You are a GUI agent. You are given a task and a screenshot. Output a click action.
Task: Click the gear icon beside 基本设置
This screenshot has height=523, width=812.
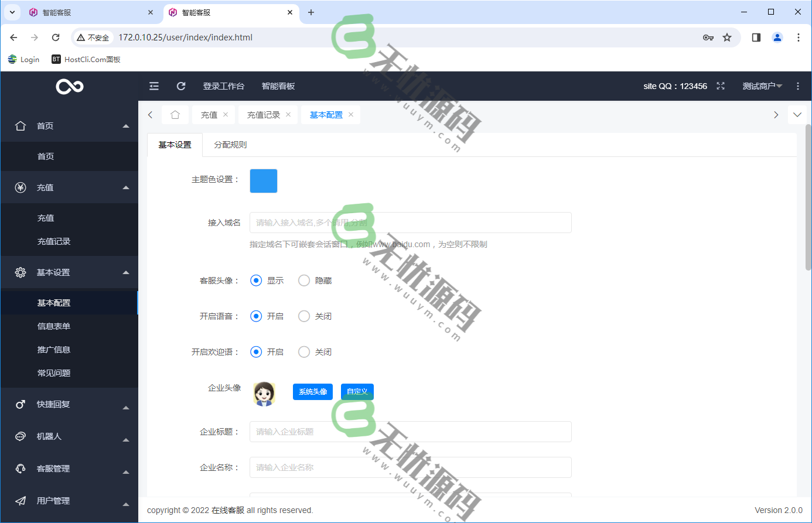pyautogui.click(x=21, y=272)
